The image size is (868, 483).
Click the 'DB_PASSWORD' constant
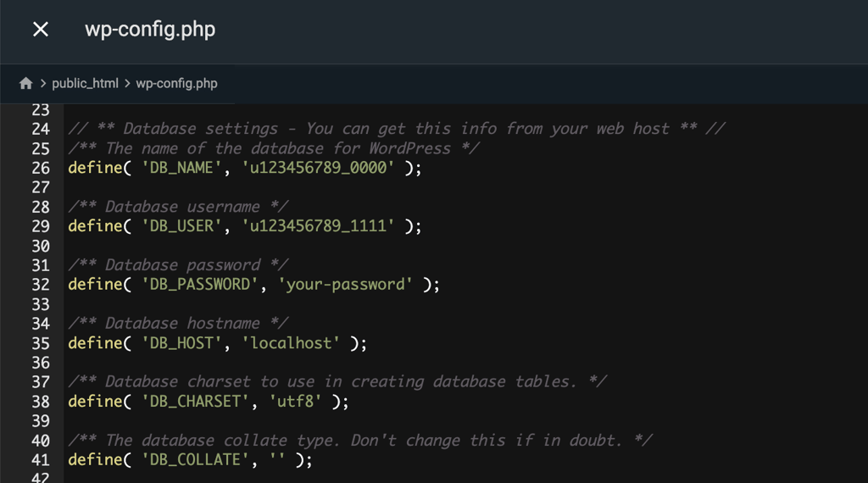(199, 285)
